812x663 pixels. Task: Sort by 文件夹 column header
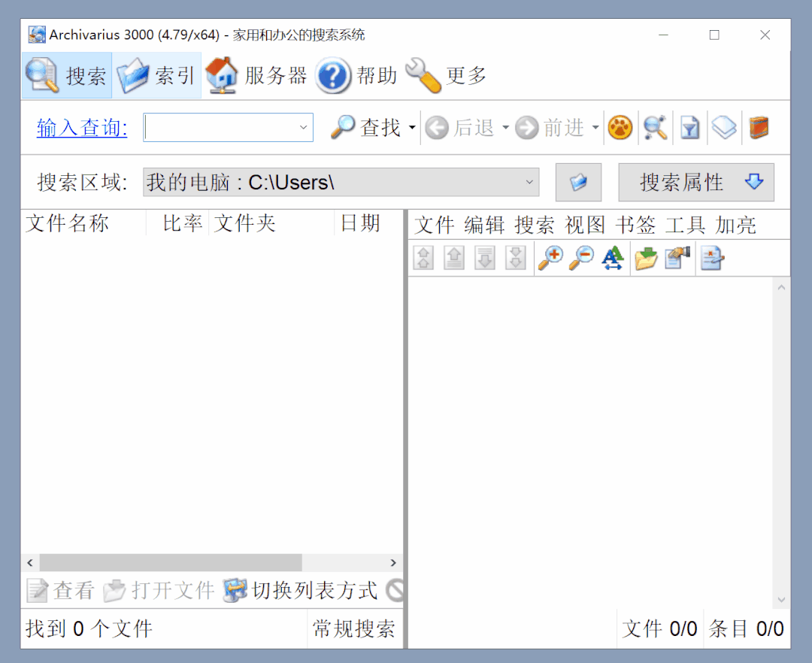tap(271, 223)
